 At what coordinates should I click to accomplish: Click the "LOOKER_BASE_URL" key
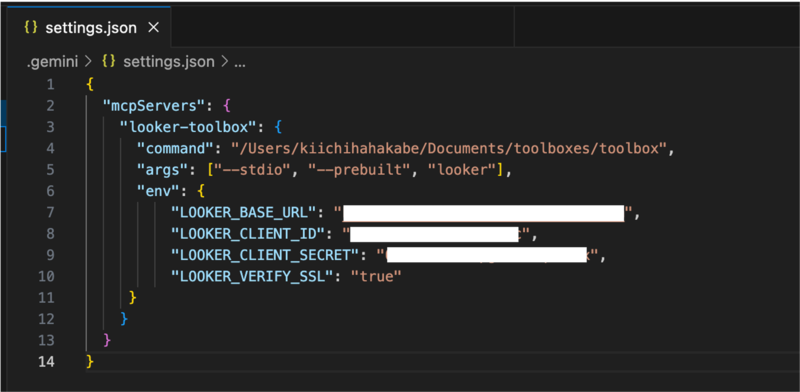[x=243, y=212]
